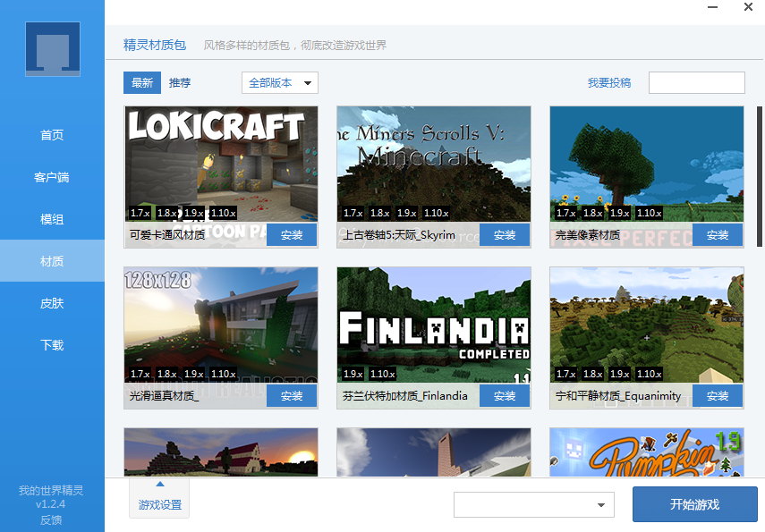
Task: Click the 我的世界精灵 v1.2.4 version text
Action: [51, 497]
